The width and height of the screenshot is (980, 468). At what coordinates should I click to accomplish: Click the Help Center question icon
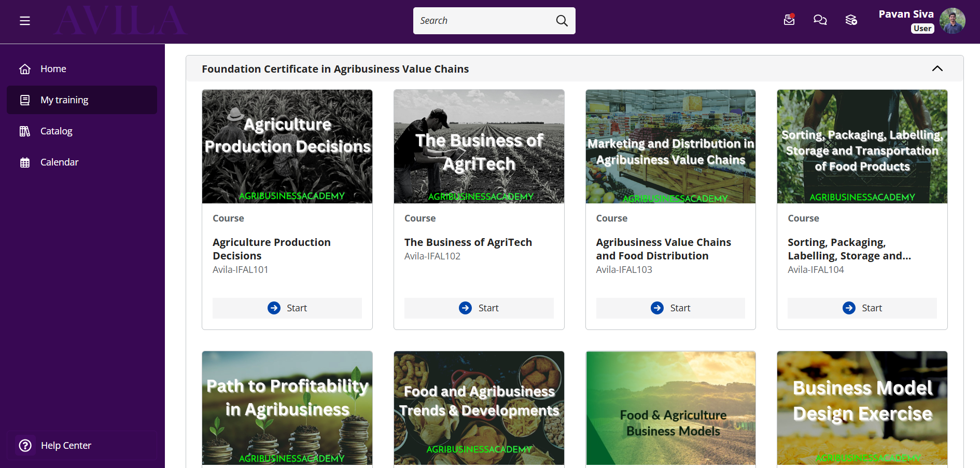25,446
